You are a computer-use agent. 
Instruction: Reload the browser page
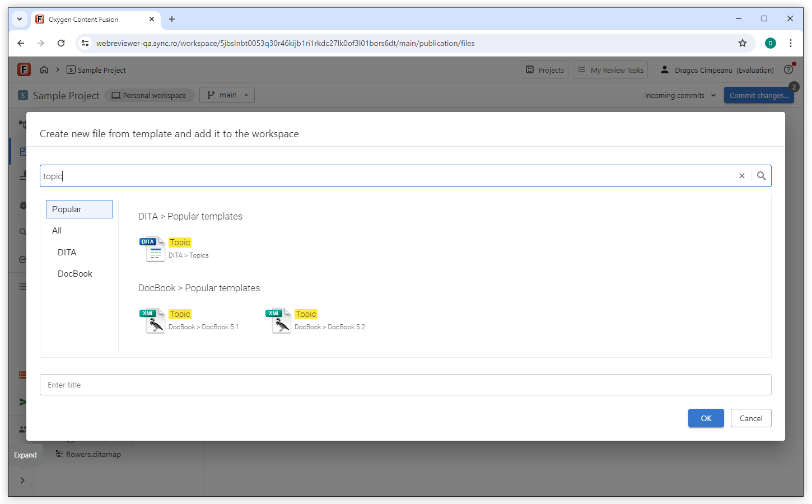tap(61, 43)
